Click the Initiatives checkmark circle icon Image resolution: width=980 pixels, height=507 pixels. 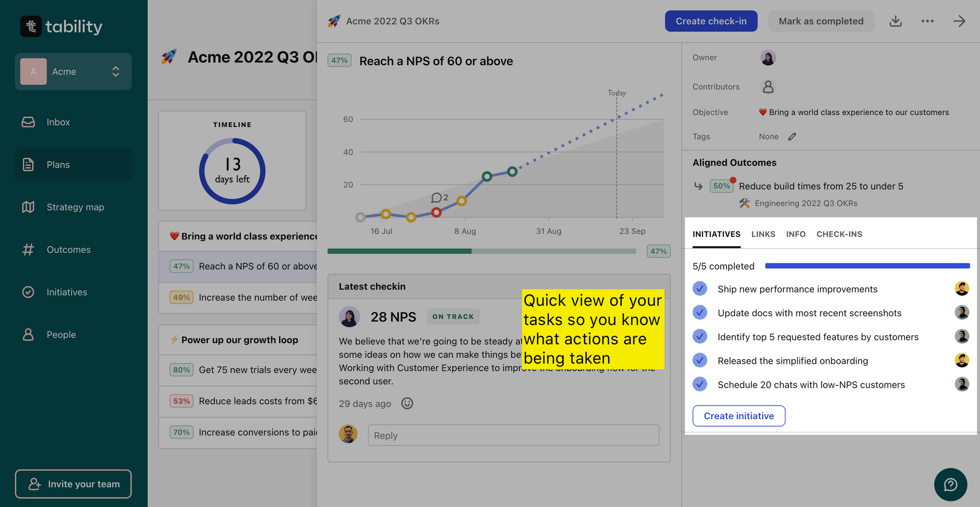28,292
